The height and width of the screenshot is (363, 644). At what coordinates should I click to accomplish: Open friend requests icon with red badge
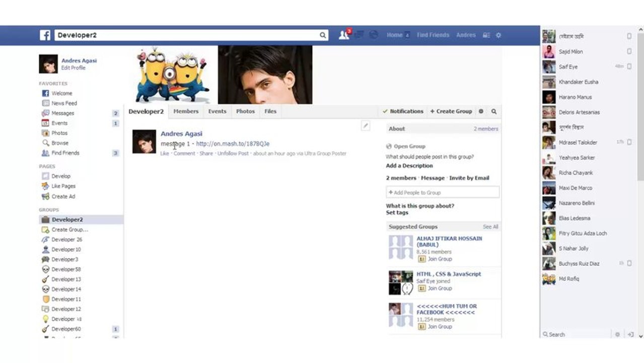(x=344, y=35)
